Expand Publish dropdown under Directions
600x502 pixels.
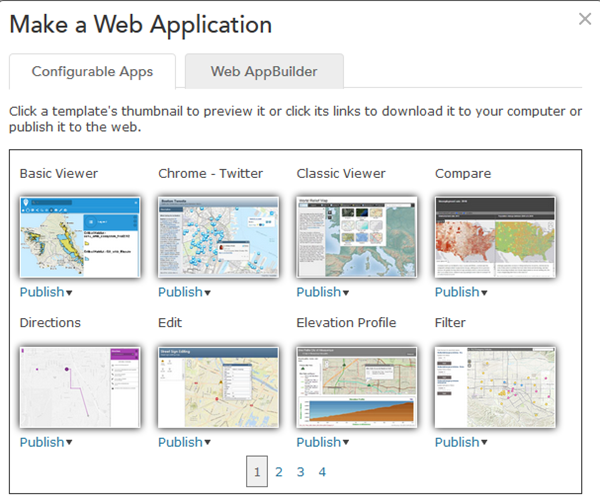pos(46,442)
